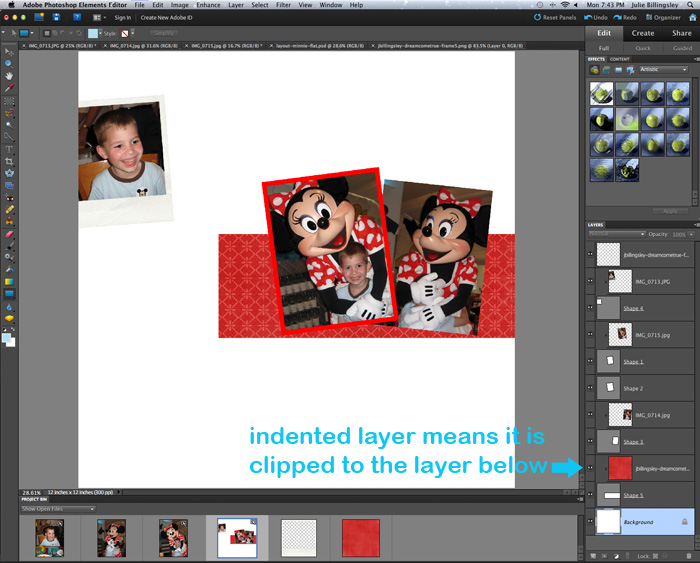Toggle visibility of Shape 3 layer
The width and height of the screenshot is (700, 563).
point(590,441)
